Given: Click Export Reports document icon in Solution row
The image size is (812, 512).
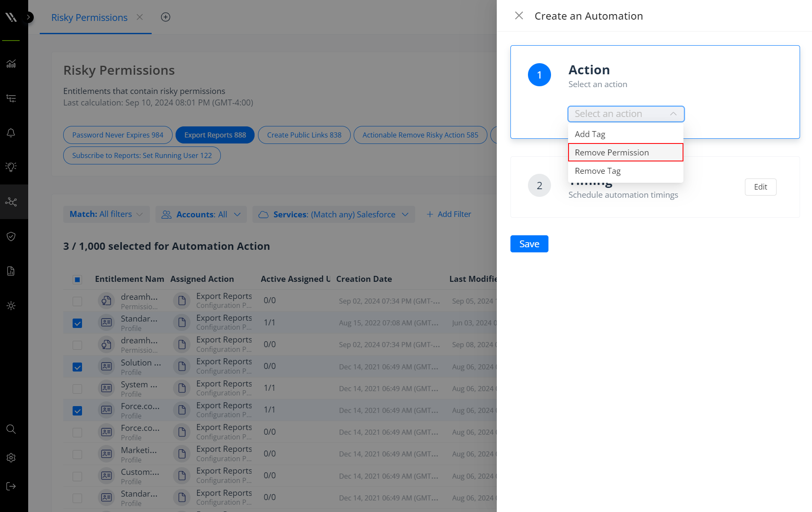Looking at the screenshot, I should click(x=182, y=366).
